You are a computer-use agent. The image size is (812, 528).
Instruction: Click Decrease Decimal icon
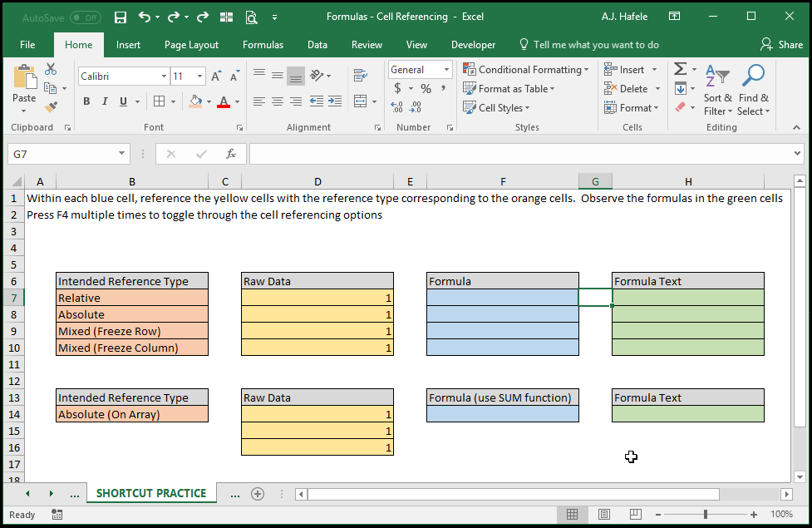click(x=416, y=107)
